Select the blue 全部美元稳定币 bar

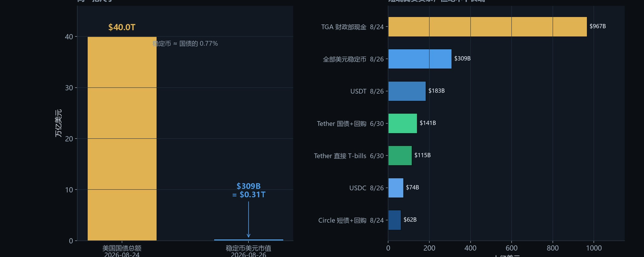(x=420, y=59)
